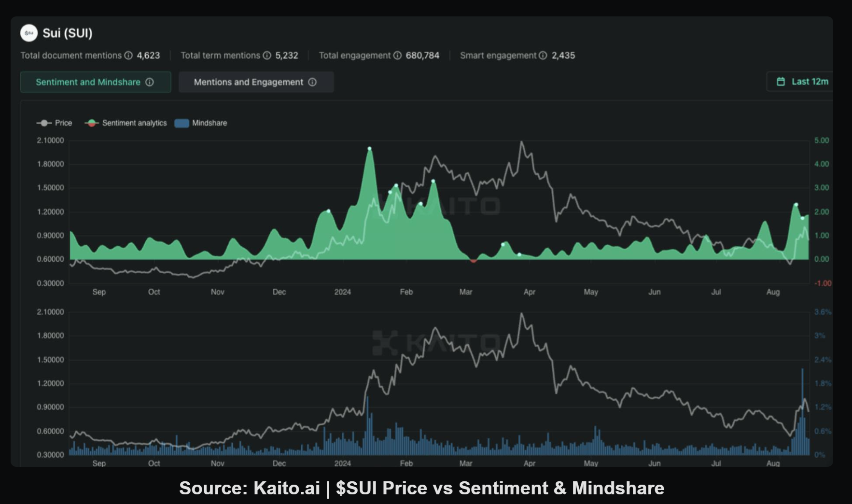Viewport: 852px width, 504px height.
Task: Toggle Sentiment analytics series in legend
Action: tap(126, 123)
